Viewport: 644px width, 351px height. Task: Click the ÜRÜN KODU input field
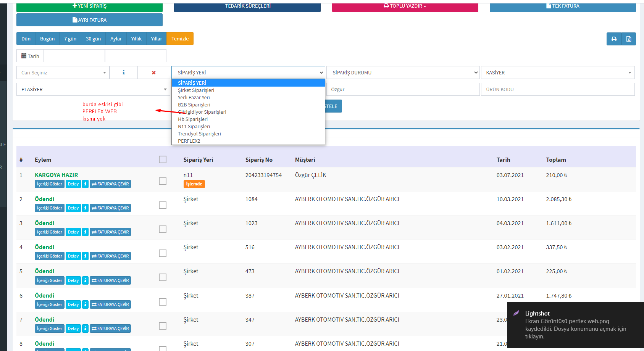[557, 89]
